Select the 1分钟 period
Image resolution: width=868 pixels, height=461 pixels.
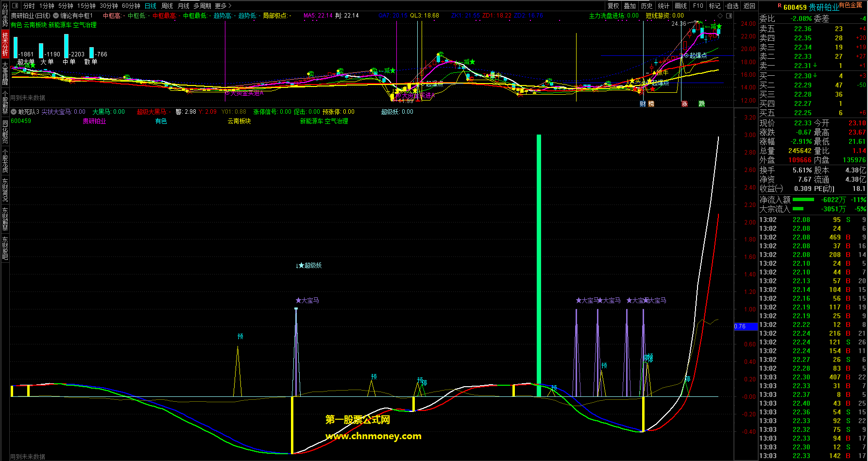47,6
